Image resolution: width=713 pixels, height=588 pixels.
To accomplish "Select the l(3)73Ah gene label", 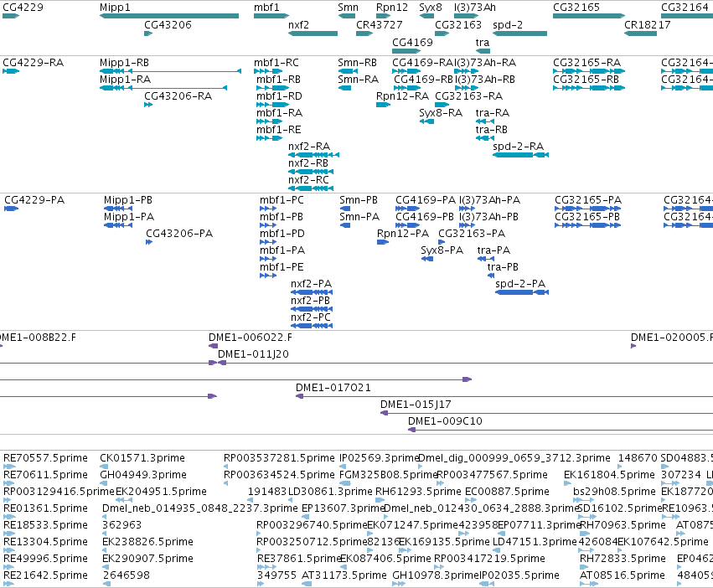I will (475, 8).
